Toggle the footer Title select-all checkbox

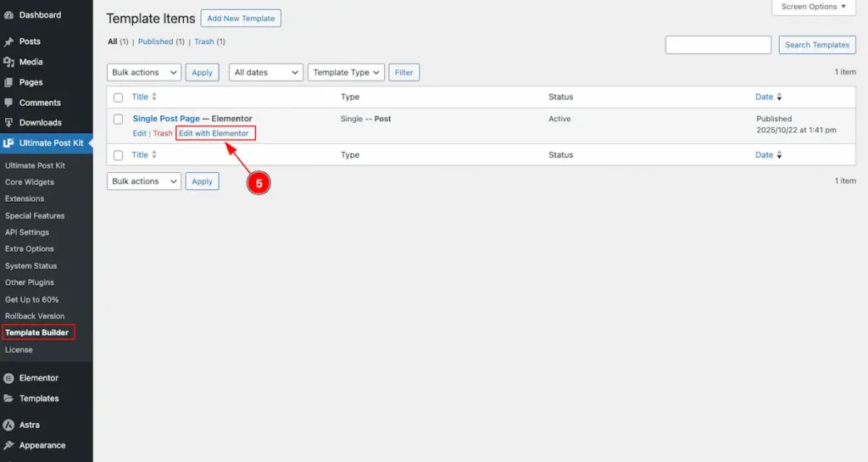tap(119, 155)
